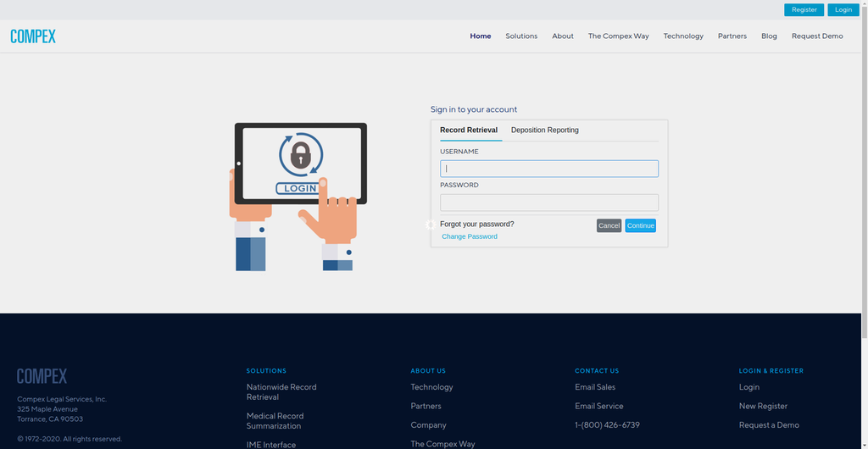868x449 pixels.
Task: Click the tablet login illustration
Action: click(298, 197)
